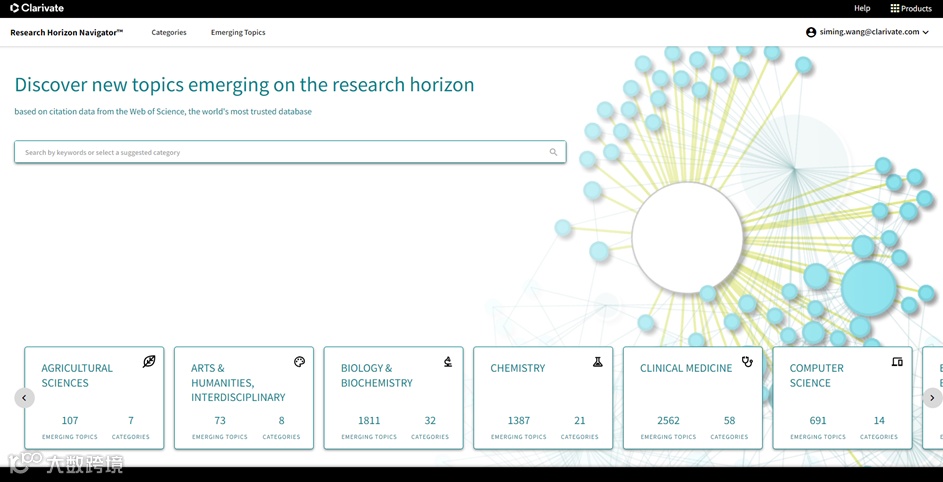This screenshot has height=482, width=943.
Task: Click 73 emerging topics count in Arts & Humanities
Action: (x=220, y=421)
